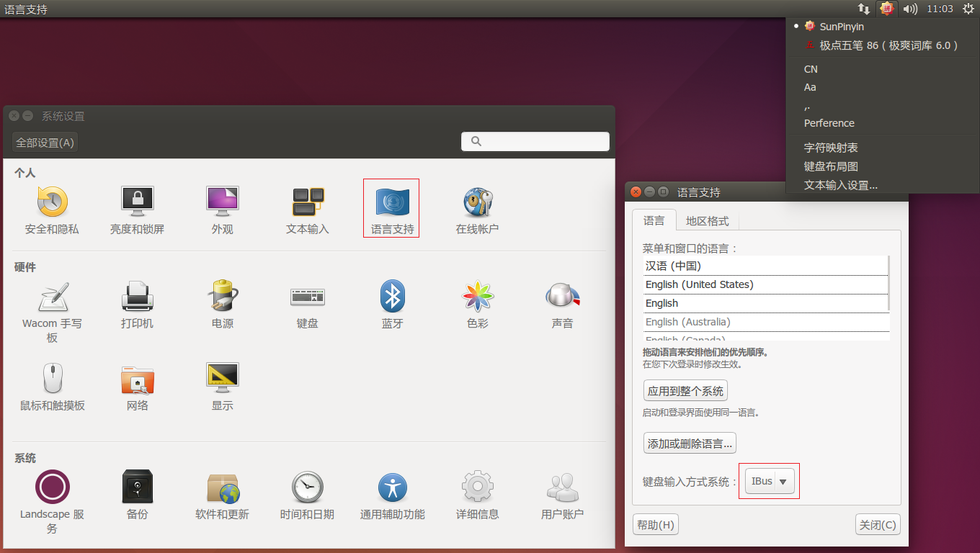Open Language Support (语言支持) icon

click(x=392, y=209)
